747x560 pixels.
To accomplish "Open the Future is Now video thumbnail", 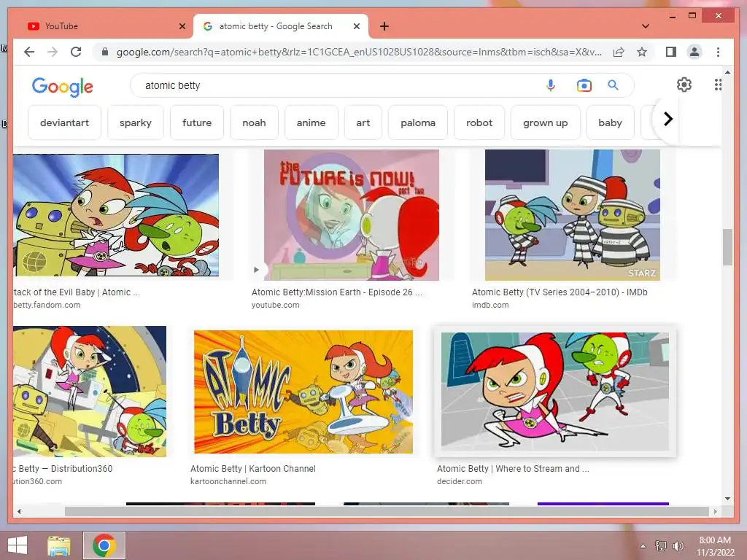I will pyautogui.click(x=351, y=215).
